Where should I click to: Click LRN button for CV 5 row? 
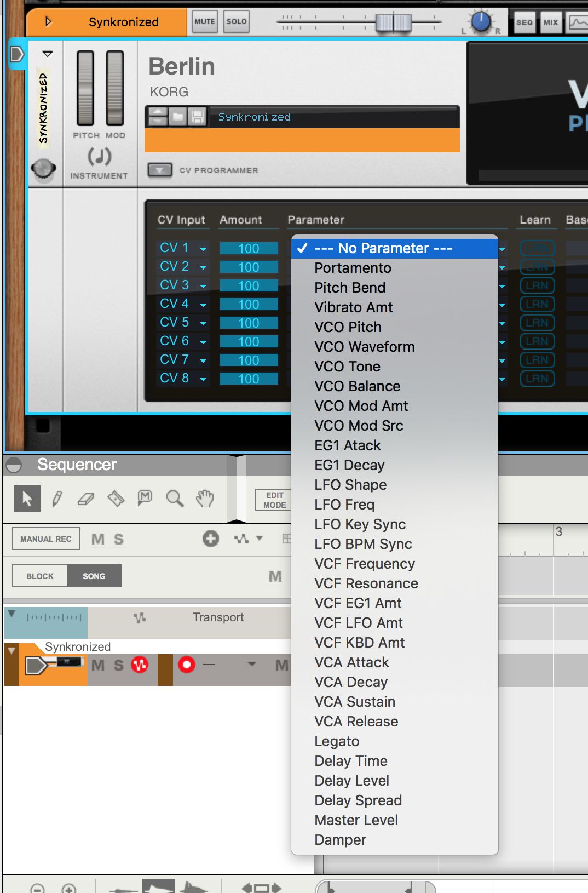tap(537, 323)
